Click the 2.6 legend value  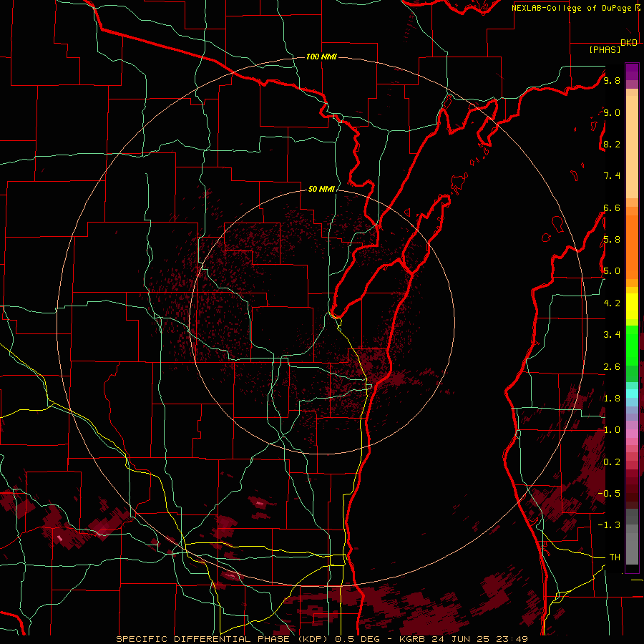pyautogui.click(x=612, y=367)
